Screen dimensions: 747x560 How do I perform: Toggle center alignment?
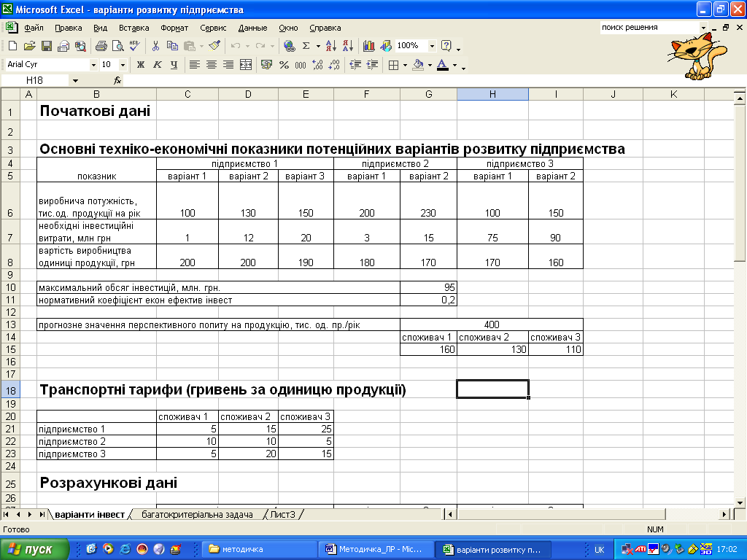[x=212, y=65]
